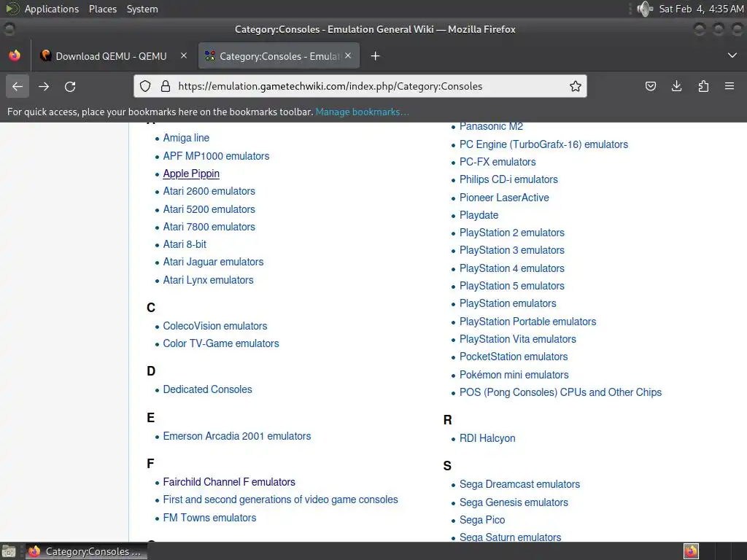The width and height of the screenshot is (747, 560).
Task: Open Atari 7800 emulators link
Action: (209, 227)
